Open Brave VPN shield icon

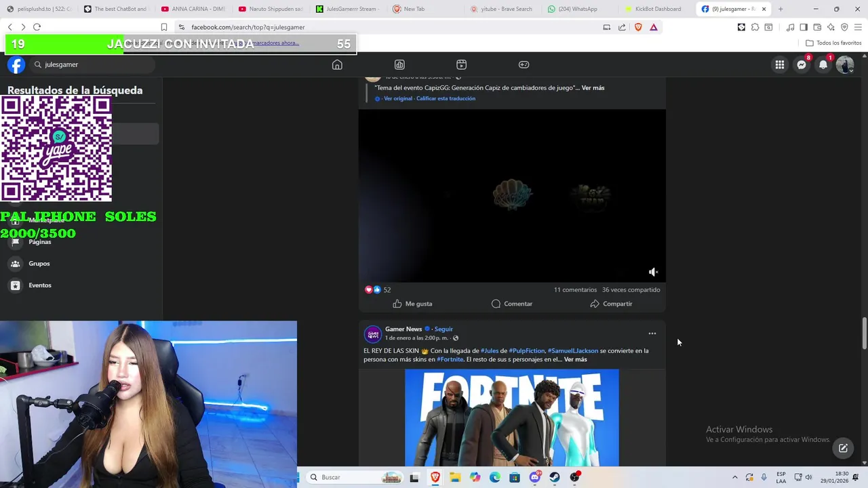coord(844,27)
